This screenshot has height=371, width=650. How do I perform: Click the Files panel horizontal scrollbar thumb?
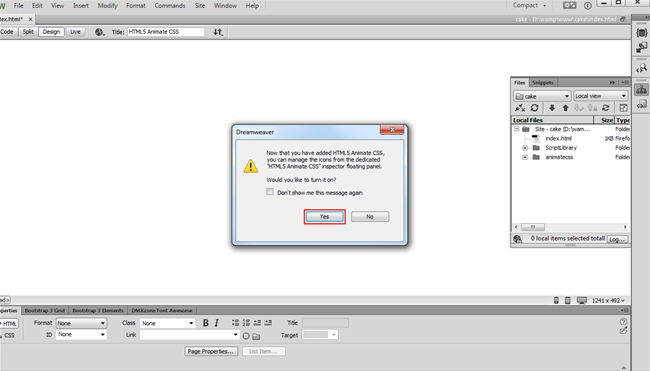[533, 227]
